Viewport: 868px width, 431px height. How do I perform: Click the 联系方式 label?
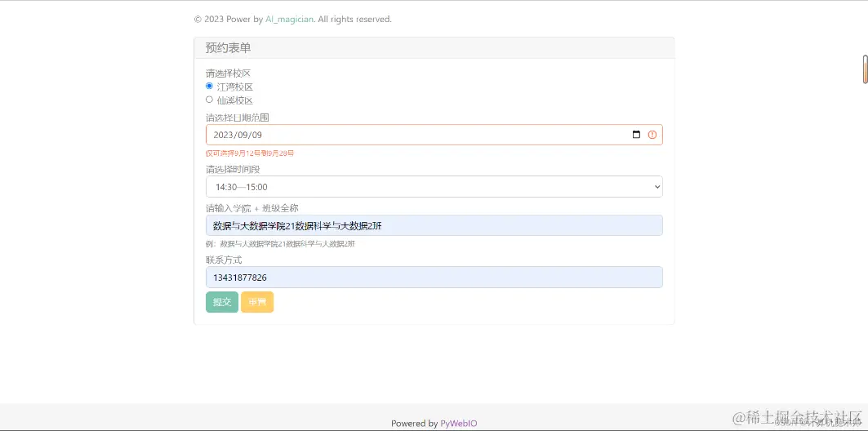(224, 260)
